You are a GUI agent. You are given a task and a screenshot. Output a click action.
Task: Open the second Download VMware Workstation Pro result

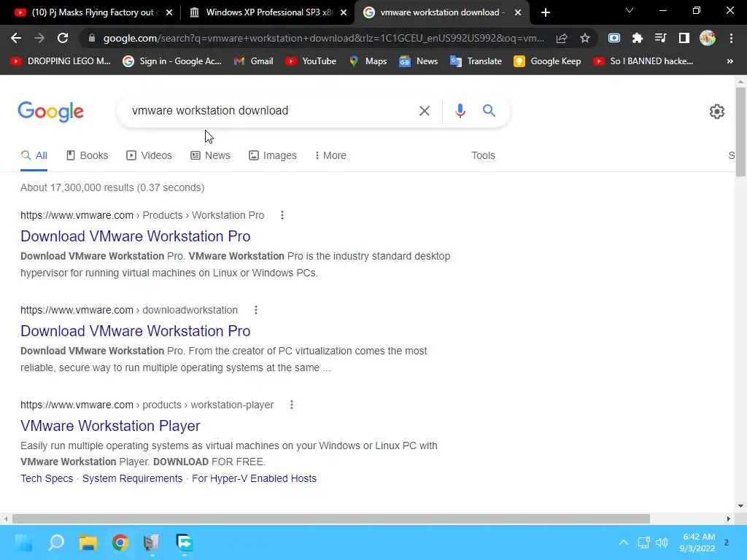(135, 331)
